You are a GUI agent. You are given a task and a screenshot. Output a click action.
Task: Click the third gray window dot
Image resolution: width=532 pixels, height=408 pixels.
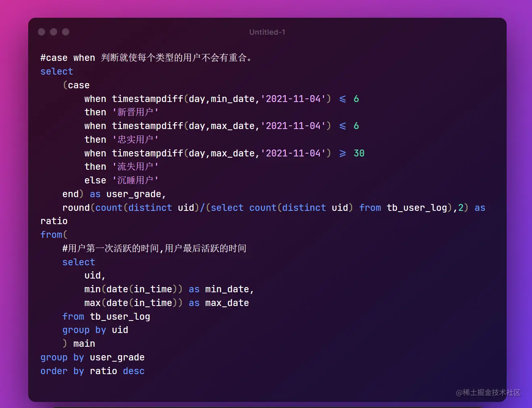click(66, 32)
